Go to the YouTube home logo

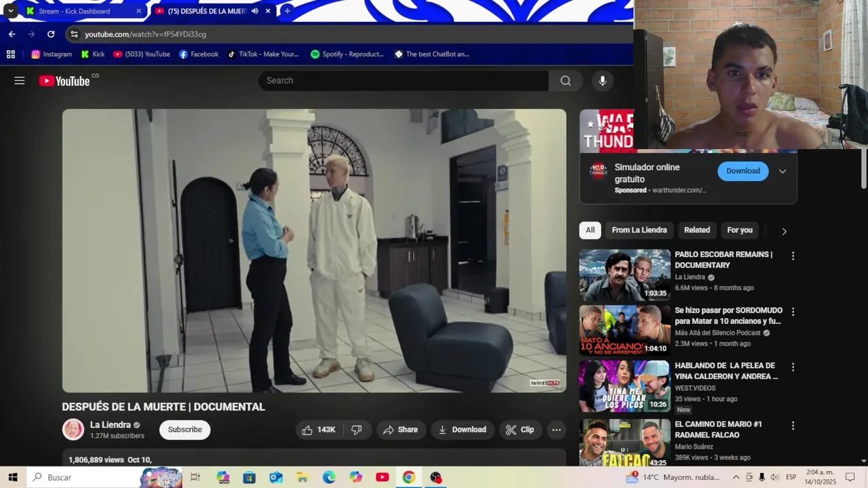[64, 81]
